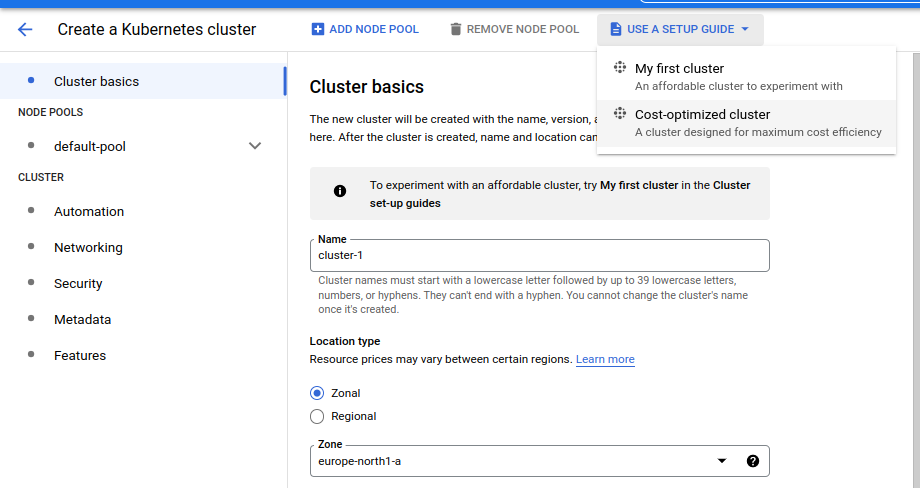This screenshot has width=920, height=488.
Task: Click the Add Node Pool plus icon
Action: tap(317, 29)
